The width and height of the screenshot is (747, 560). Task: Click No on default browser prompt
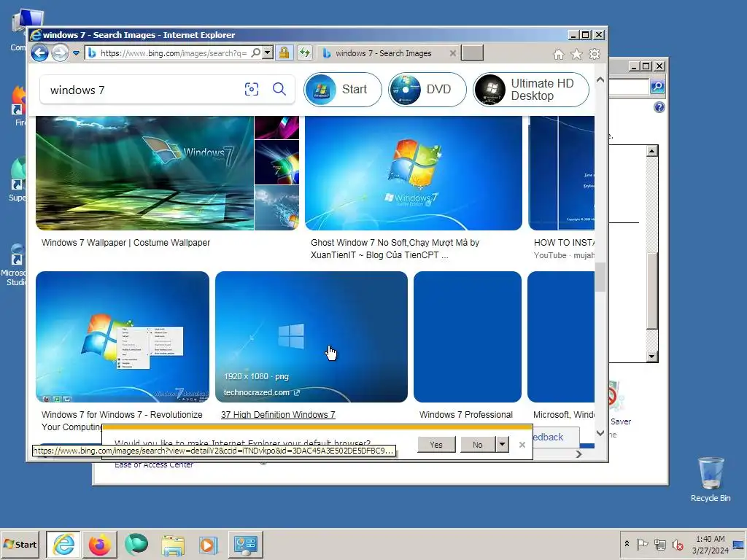[x=478, y=445]
